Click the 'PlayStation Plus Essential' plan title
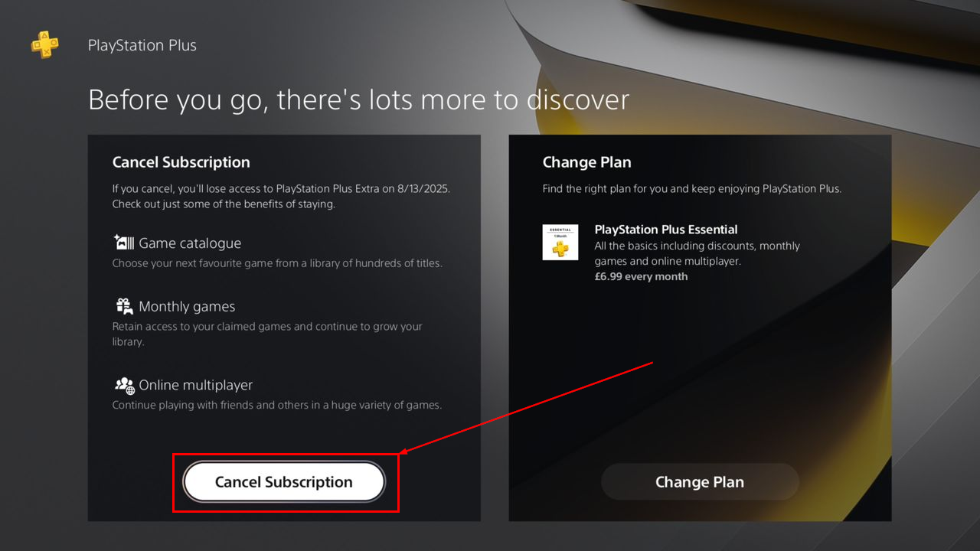 666,230
